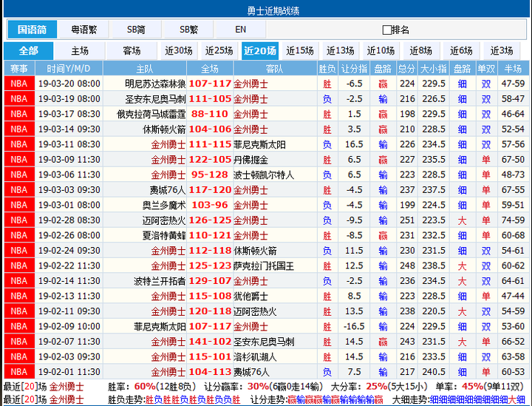Image resolution: width=532 pixels, height=406 pixels.
Task: Show 近15场 recent games
Action: pos(300,51)
